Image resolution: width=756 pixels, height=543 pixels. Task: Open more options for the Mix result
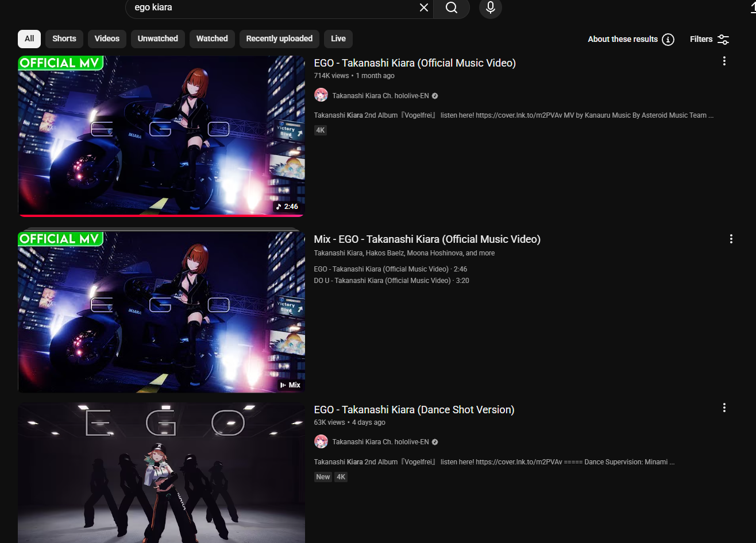pos(731,239)
